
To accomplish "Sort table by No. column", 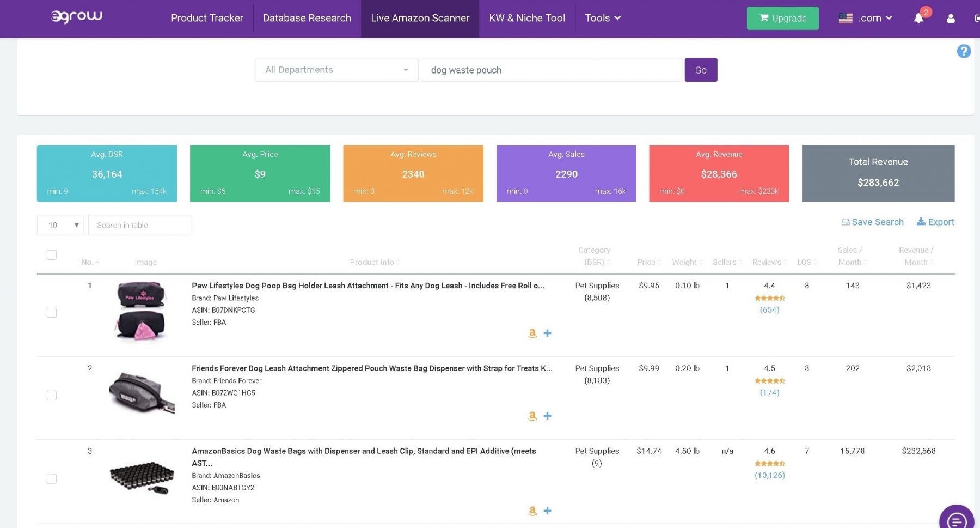I will 90,262.
